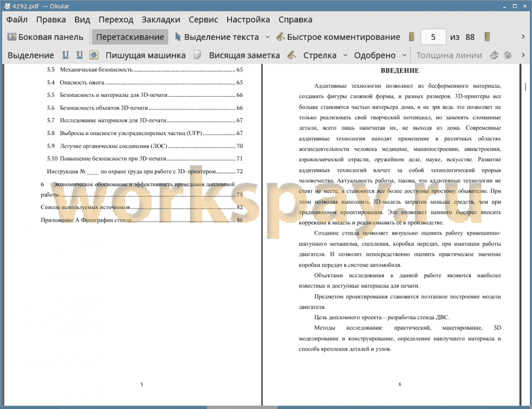
Task: Click page number 5 at bottom of left page
Action: (142, 384)
